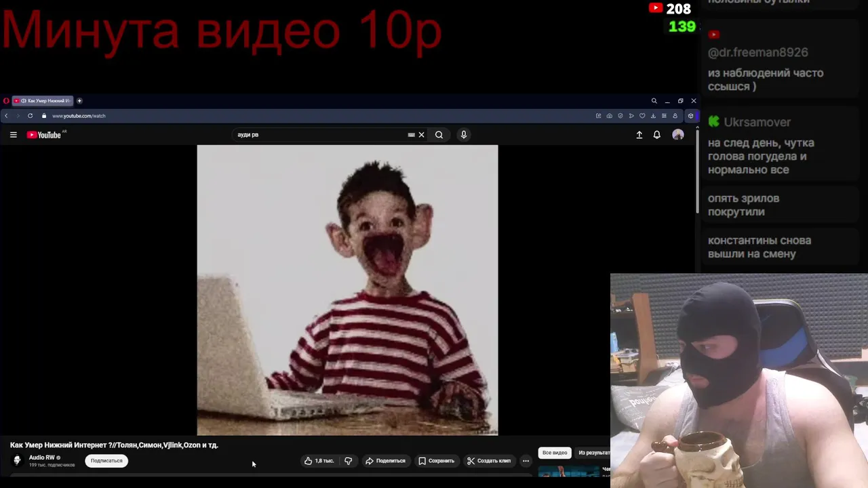Click chat username Ukrsamover
Viewport: 868px width, 488px height.
757,122
